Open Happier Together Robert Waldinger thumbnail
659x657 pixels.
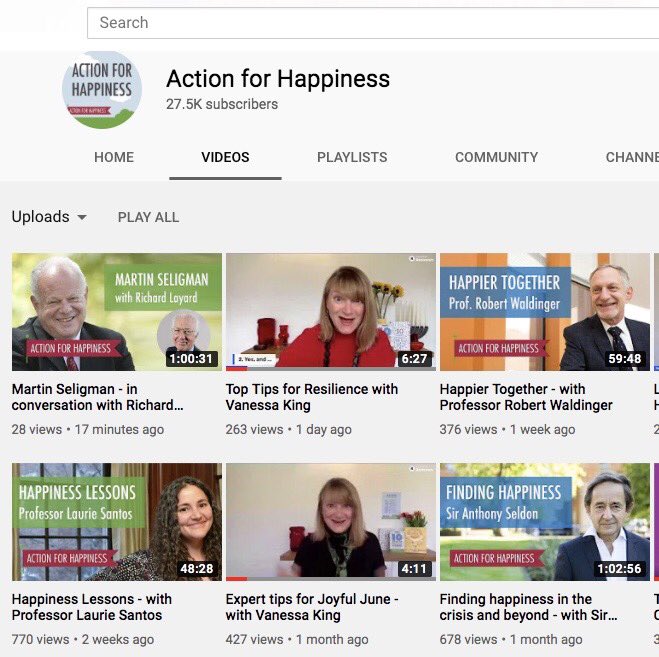click(x=545, y=312)
